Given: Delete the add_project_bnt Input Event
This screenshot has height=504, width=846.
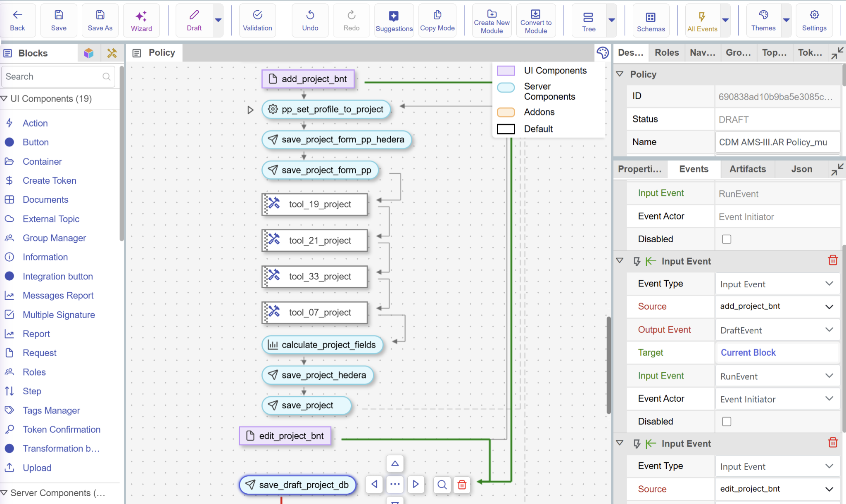Looking at the screenshot, I should (833, 260).
